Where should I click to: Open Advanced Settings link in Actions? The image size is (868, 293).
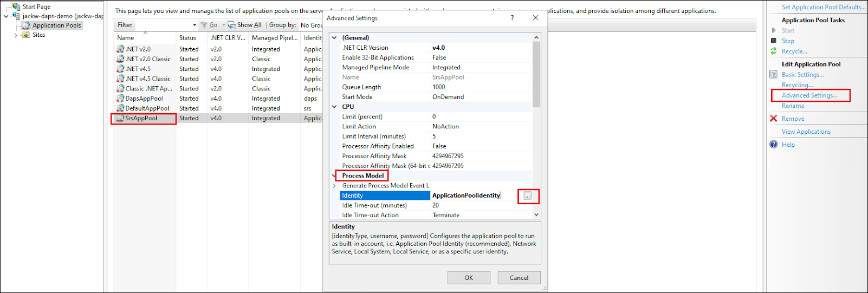pyautogui.click(x=809, y=95)
